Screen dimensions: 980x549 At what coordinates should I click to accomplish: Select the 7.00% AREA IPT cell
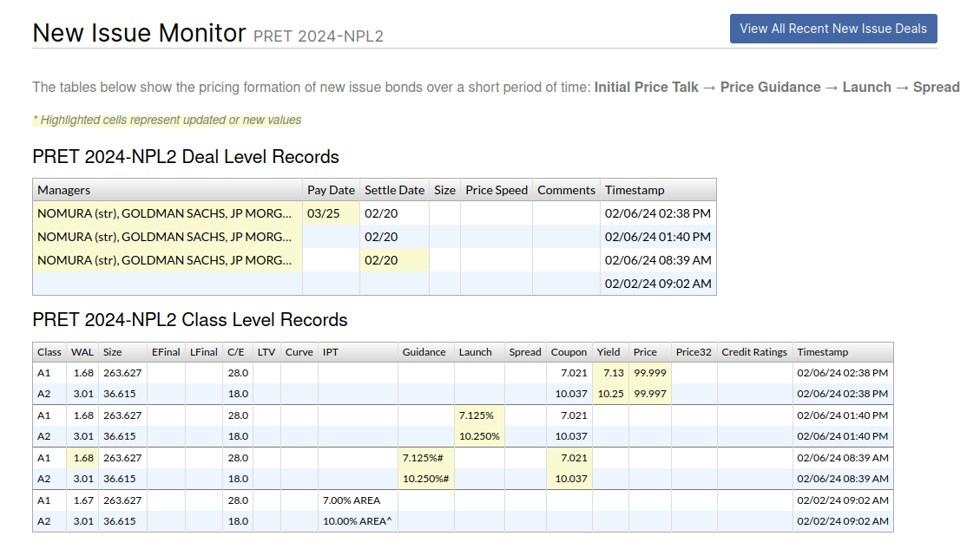(352, 500)
